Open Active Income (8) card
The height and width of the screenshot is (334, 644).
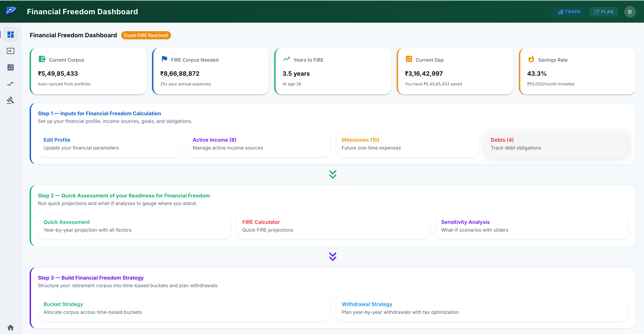click(x=259, y=144)
